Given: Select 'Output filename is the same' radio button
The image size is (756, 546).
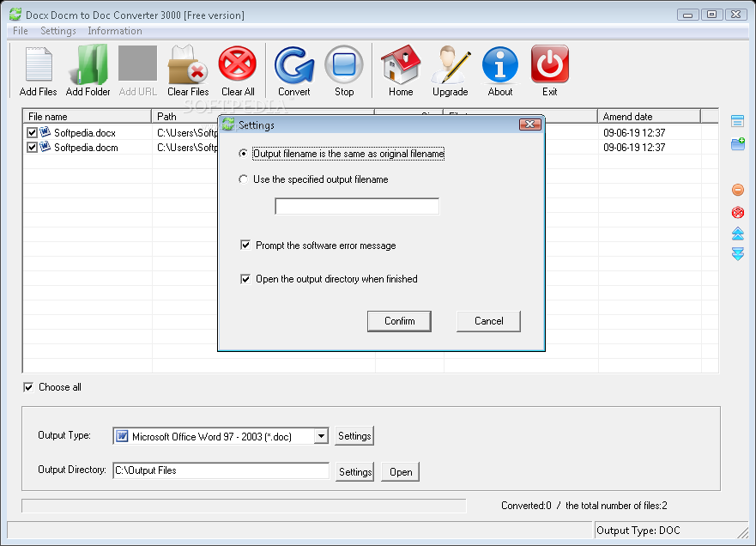Looking at the screenshot, I should pyautogui.click(x=244, y=154).
